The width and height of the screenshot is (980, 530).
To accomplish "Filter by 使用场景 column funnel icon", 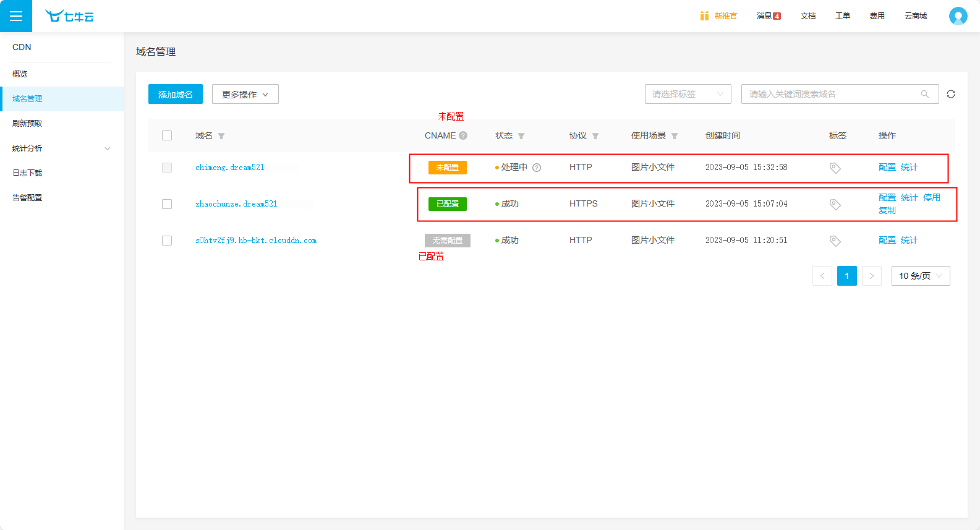I will (x=675, y=136).
